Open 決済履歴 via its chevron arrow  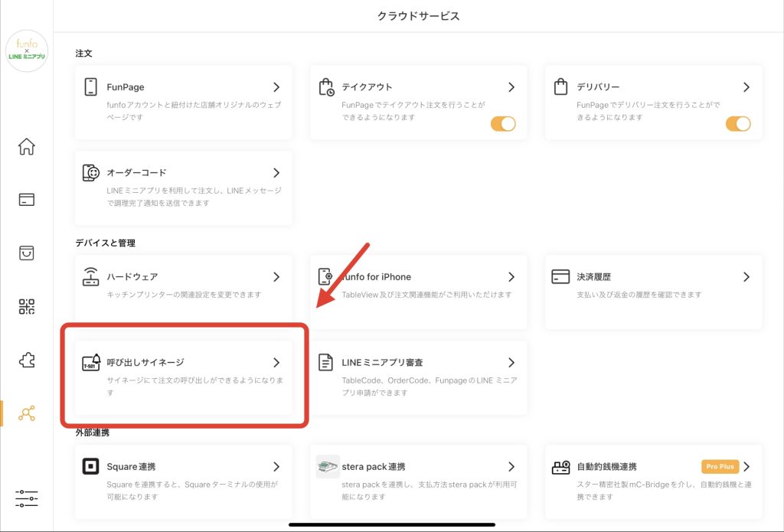[746, 276]
